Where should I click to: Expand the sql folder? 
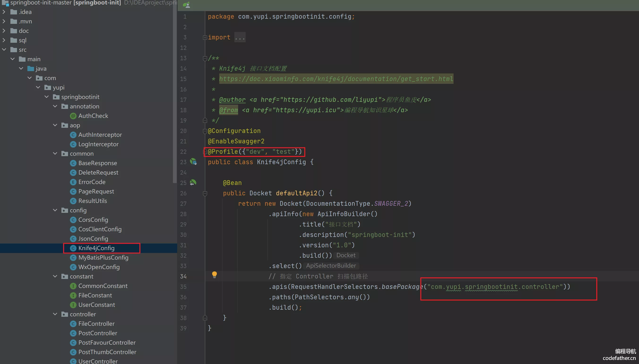pyautogui.click(x=4, y=40)
